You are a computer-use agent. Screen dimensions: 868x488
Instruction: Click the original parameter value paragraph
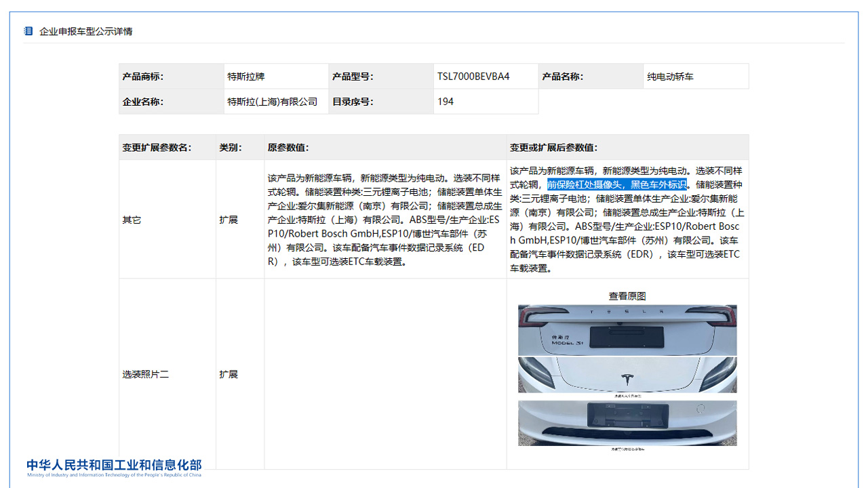point(385,220)
